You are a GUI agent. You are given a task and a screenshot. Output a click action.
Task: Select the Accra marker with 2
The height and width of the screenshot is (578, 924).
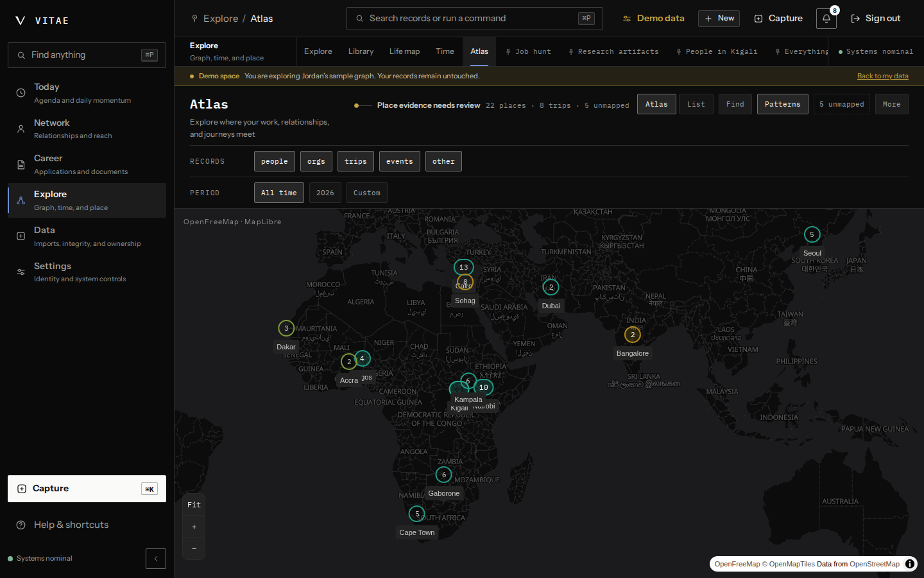click(x=349, y=362)
